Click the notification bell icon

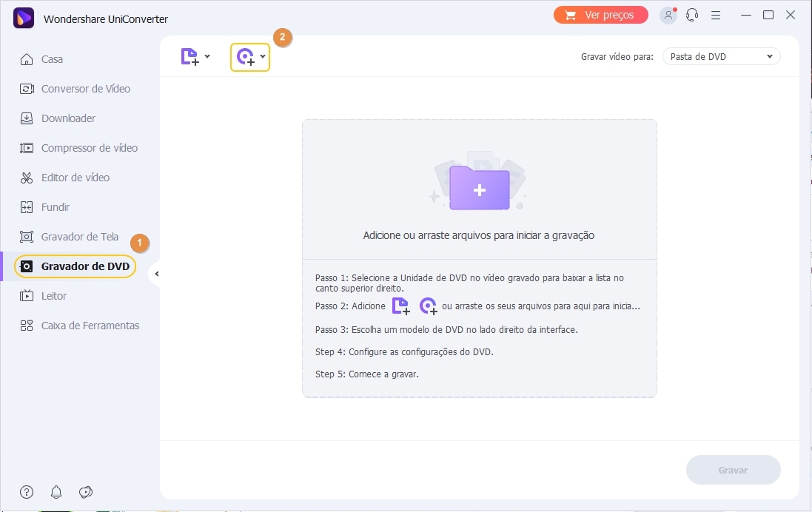coord(56,492)
